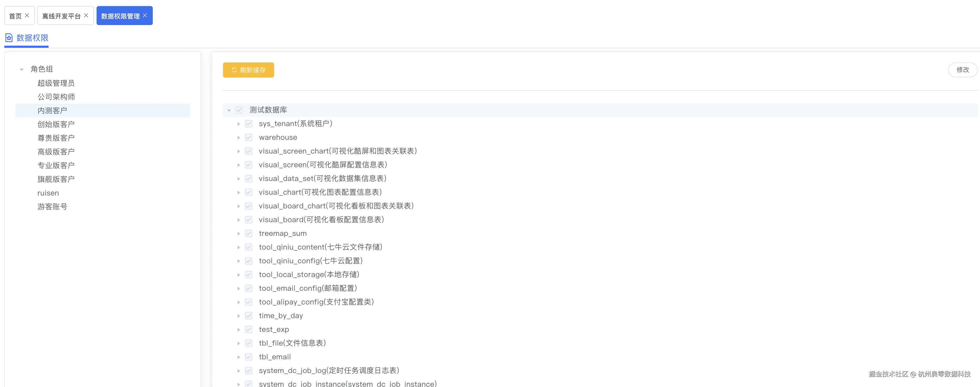
Task: Expand the tool_local_storage node
Action: point(239,274)
